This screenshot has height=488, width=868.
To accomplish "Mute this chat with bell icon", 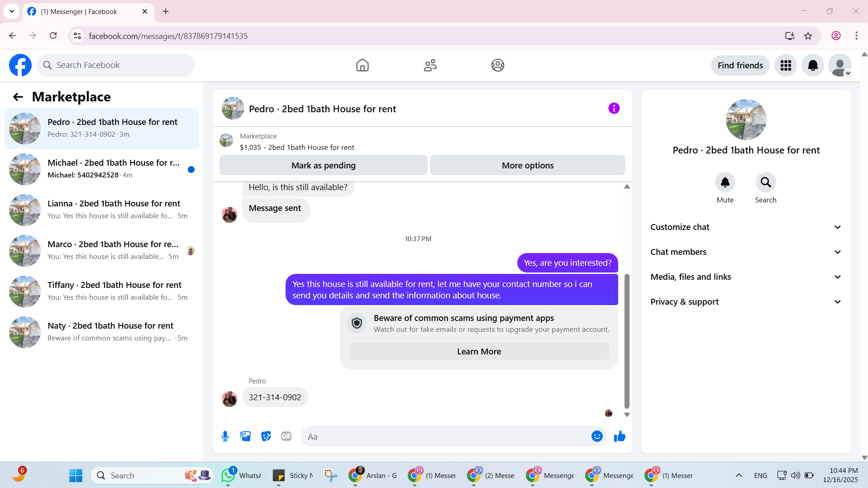I will pos(725,182).
